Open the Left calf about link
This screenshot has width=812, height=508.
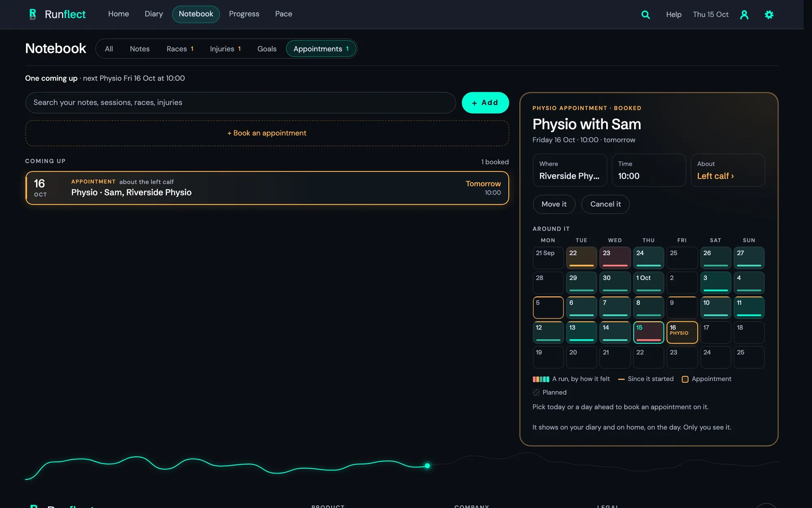pyautogui.click(x=715, y=176)
